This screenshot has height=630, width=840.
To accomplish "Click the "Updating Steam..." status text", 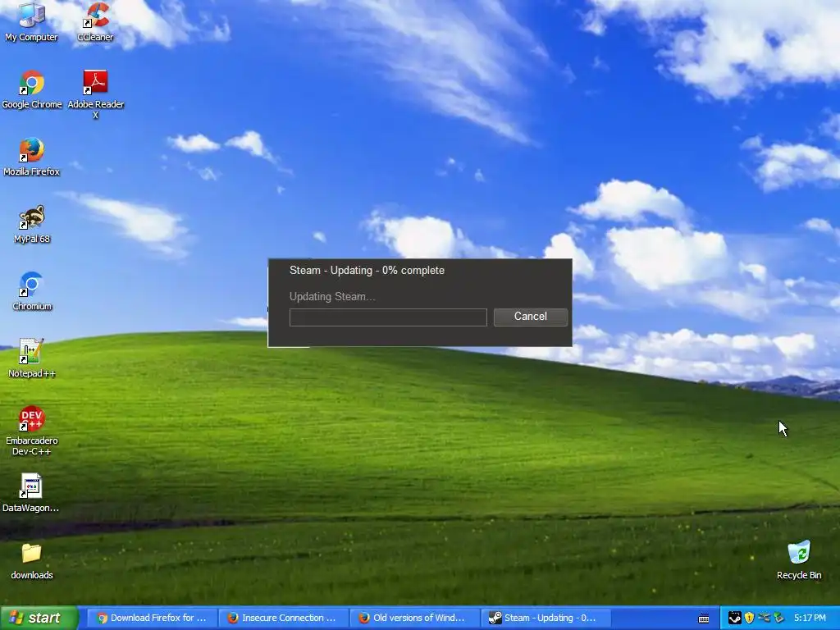I will click(x=332, y=296).
